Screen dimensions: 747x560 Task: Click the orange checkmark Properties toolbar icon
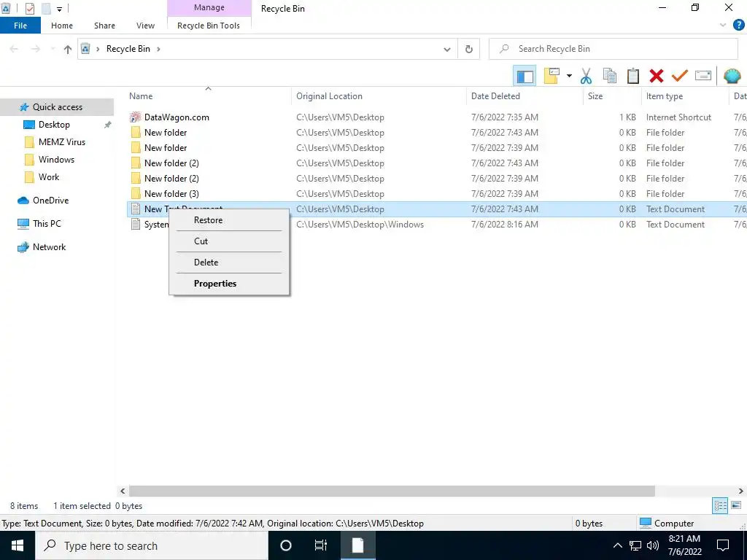point(680,76)
